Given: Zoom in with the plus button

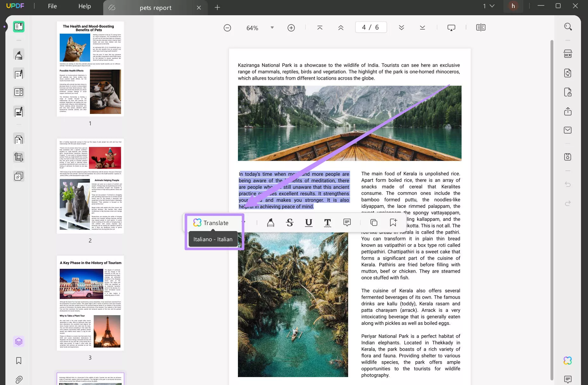Looking at the screenshot, I should (x=291, y=28).
